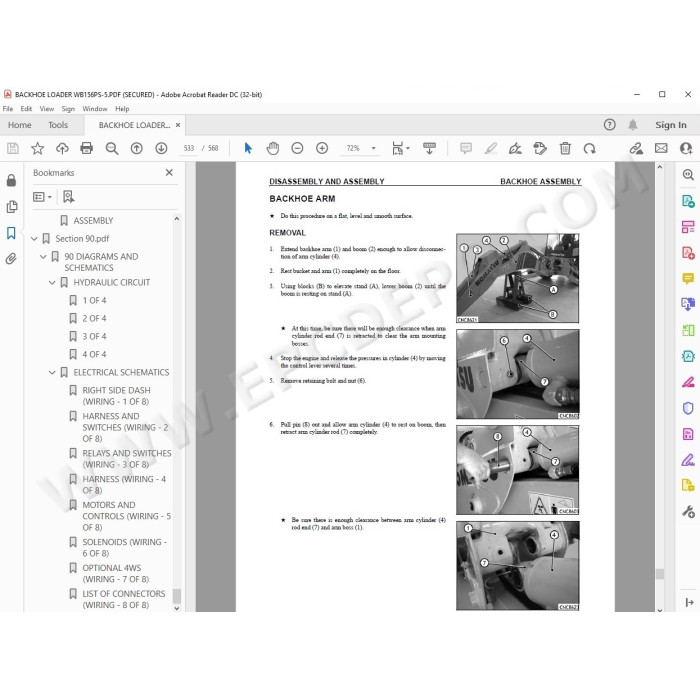Expand the right tools pane arrow
This screenshot has height=700, width=700.
pyautogui.click(x=689, y=602)
